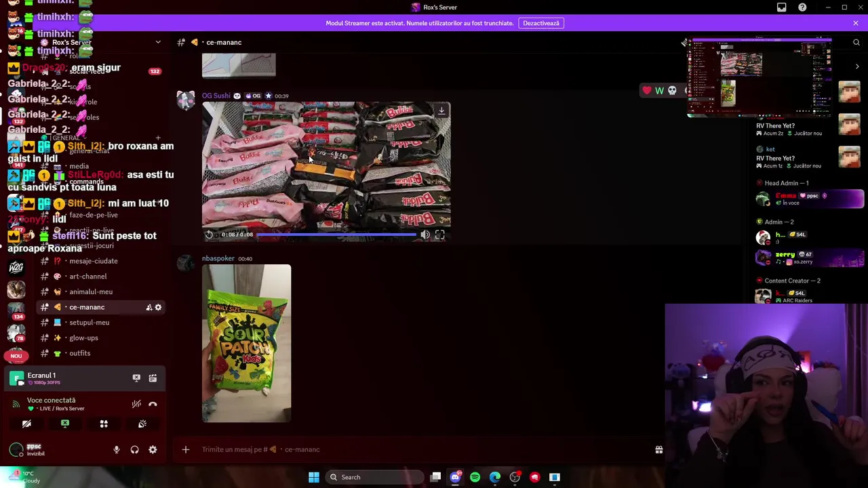Viewport: 868px width, 488px height.
Task: Open the gift icon in message bar
Action: (x=658, y=449)
